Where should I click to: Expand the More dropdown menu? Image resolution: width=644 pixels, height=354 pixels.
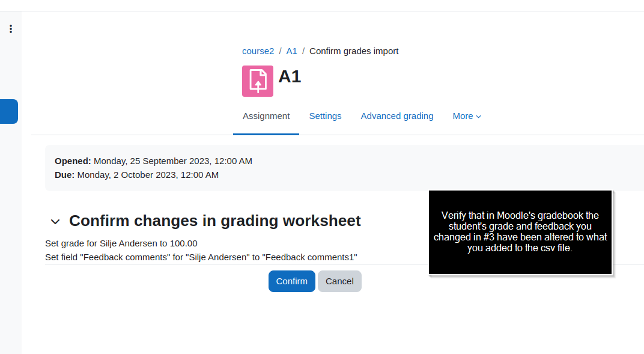tap(467, 116)
